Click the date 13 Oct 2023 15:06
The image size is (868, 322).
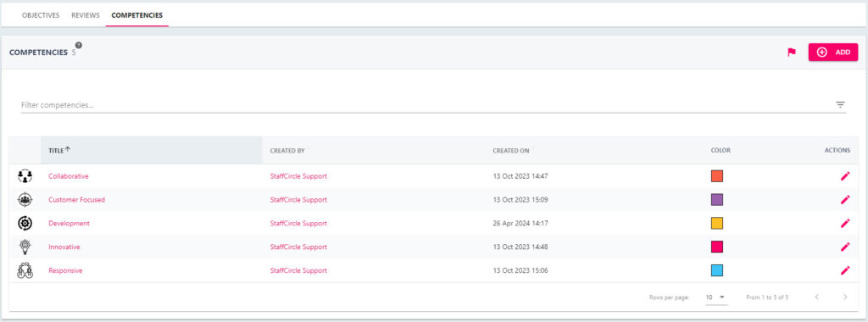(520, 270)
